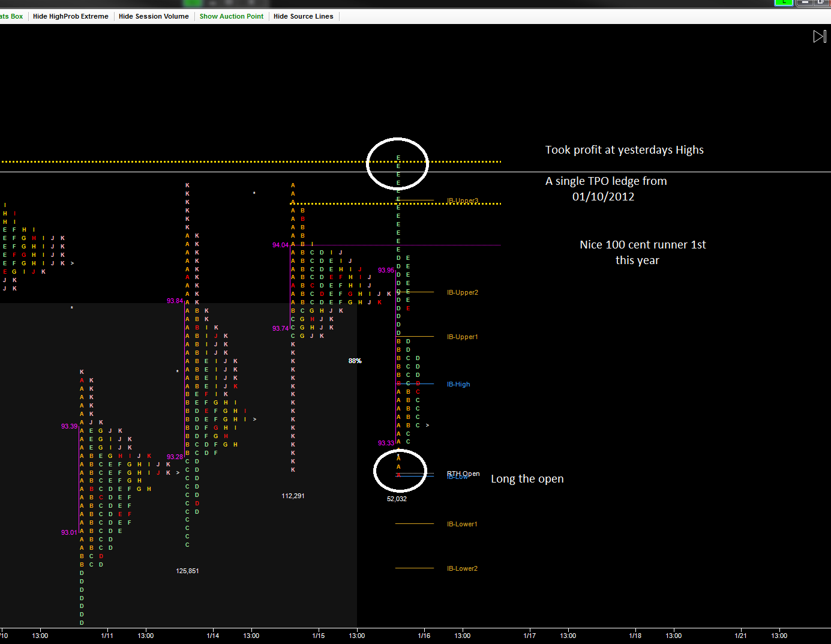The height and width of the screenshot is (644, 831).
Task: Click the 1/11 date on time axis
Action: point(107,636)
